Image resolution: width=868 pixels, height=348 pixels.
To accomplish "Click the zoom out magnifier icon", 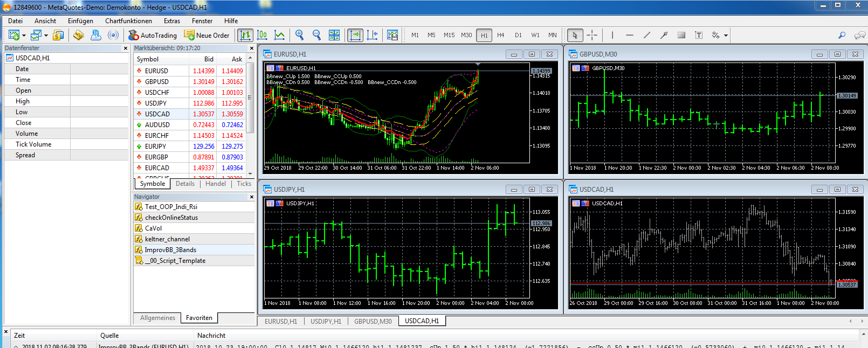I will pos(317,35).
